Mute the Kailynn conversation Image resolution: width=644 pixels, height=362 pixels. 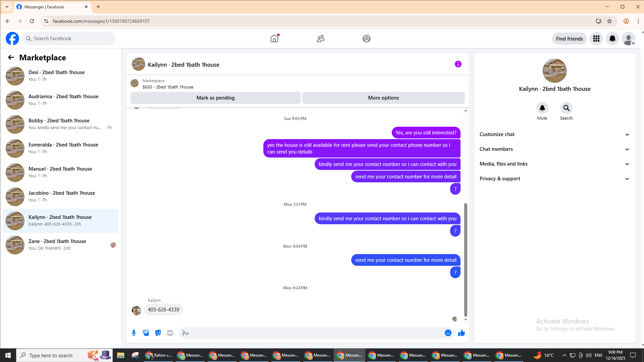pyautogui.click(x=542, y=108)
